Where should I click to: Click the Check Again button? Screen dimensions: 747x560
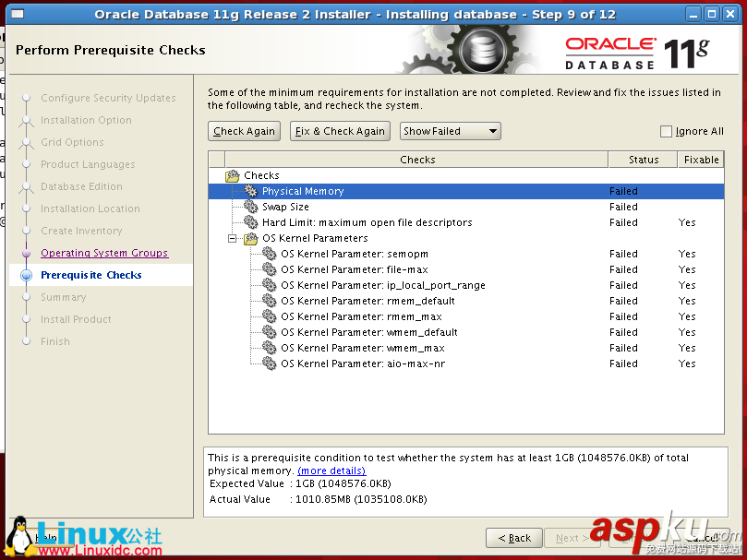tap(244, 131)
